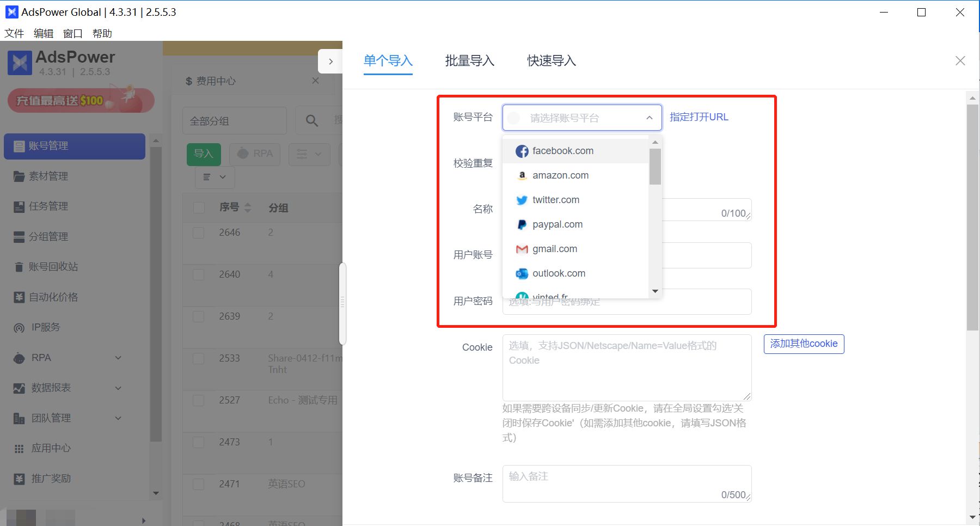This screenshot has width=980, height=526.
Task: Choose gmail.com platform option
Action: click(575, 249)
